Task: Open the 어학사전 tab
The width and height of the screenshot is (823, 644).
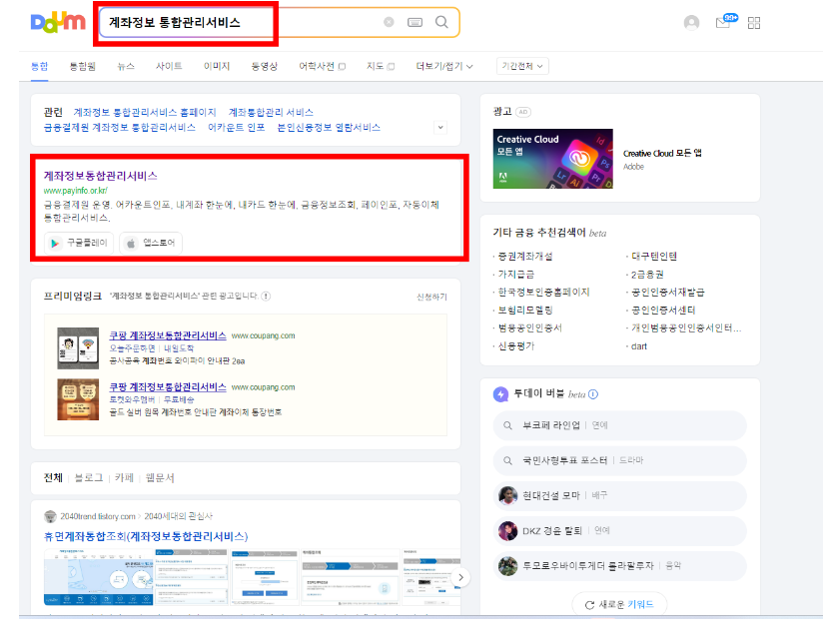Action: (322, 66)
